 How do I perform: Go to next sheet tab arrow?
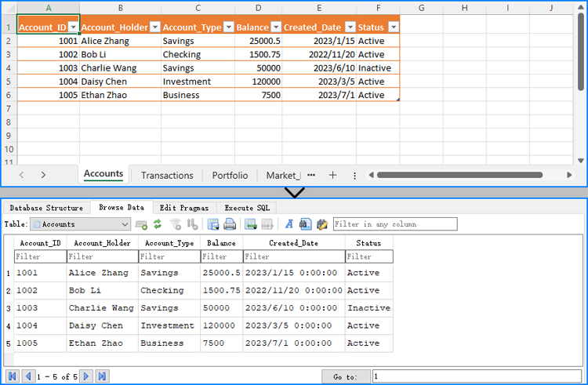point(43,175)
